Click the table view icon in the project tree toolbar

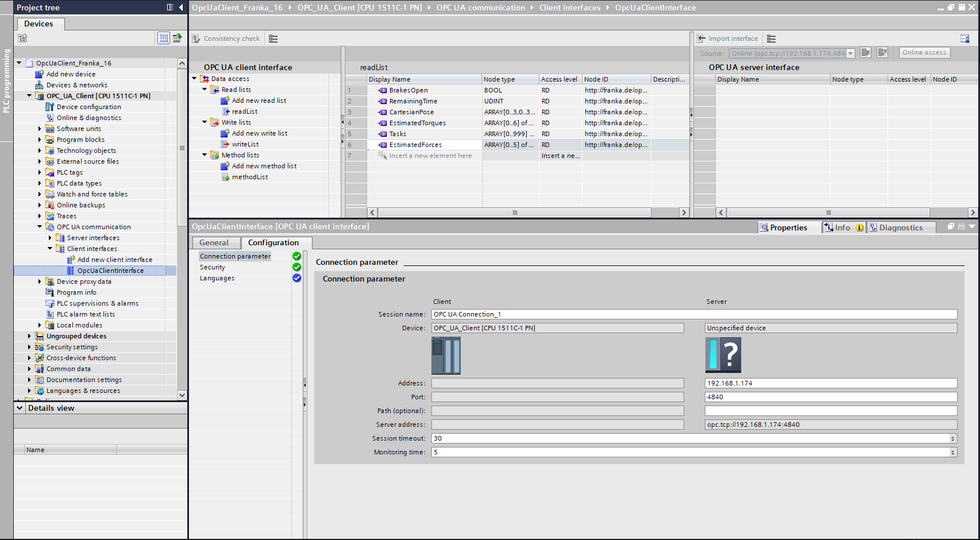pos(164,38)
